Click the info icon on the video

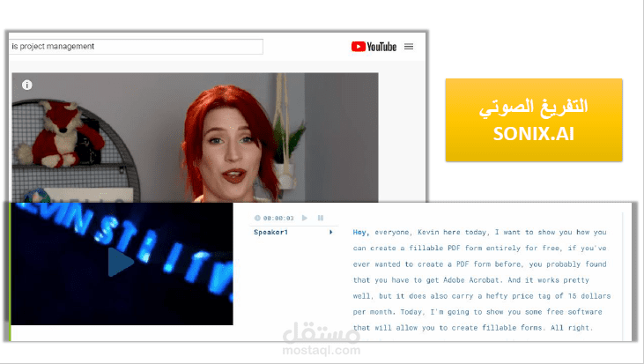pyautogui.click(x=27, y=85)
